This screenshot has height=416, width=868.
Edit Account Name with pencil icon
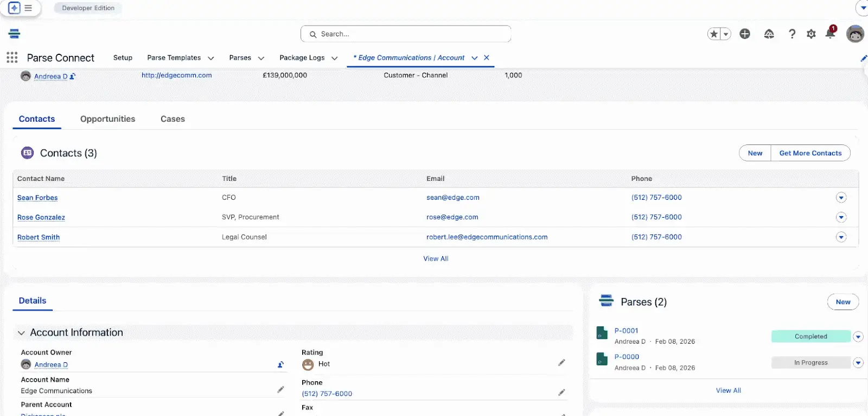pyautogui.click(x=280, y=389)
